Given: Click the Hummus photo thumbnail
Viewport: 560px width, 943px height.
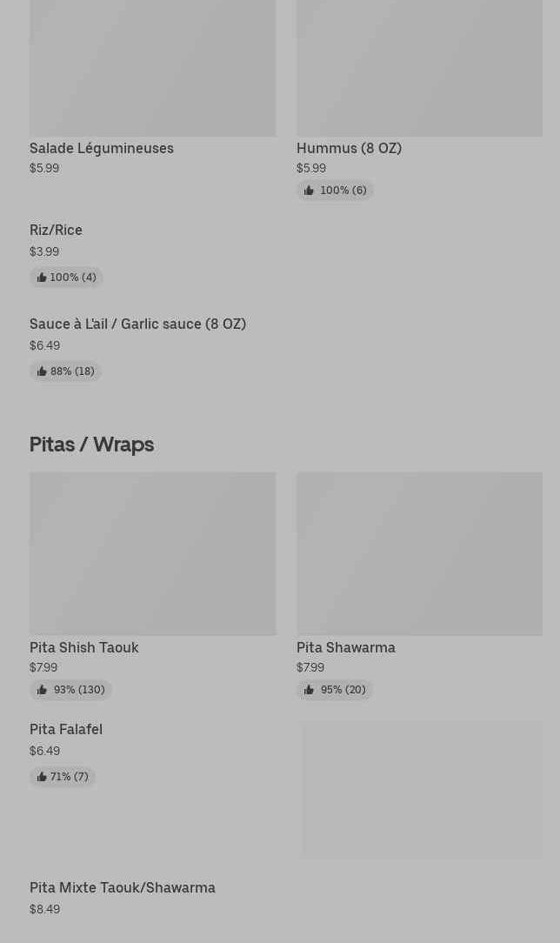Looking at the screenshot, I should click(419, 68).
